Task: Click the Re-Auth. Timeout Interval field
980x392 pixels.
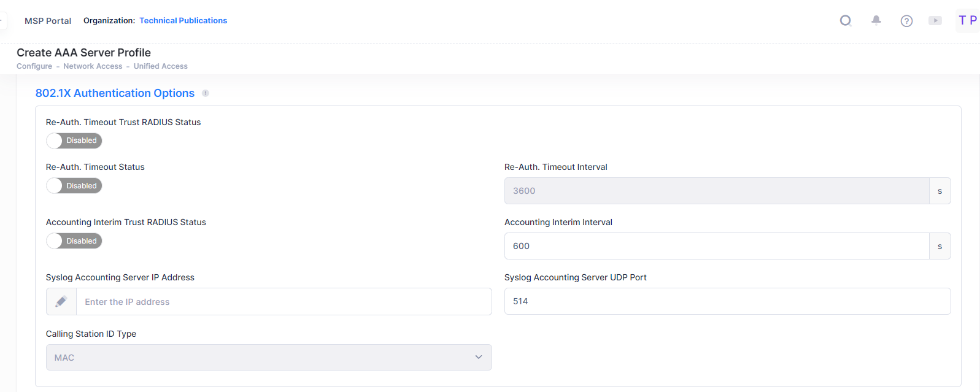Action: (716, 191)
